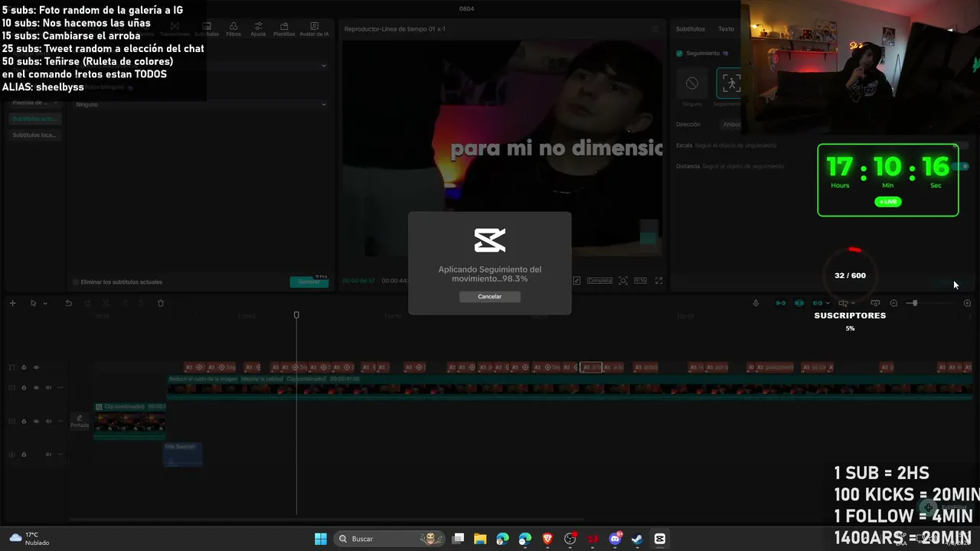This screenshot has height=551, width=980.
Task: Open Steam from the taskbar
Action: pyautogui.click(x=637, y=539)
